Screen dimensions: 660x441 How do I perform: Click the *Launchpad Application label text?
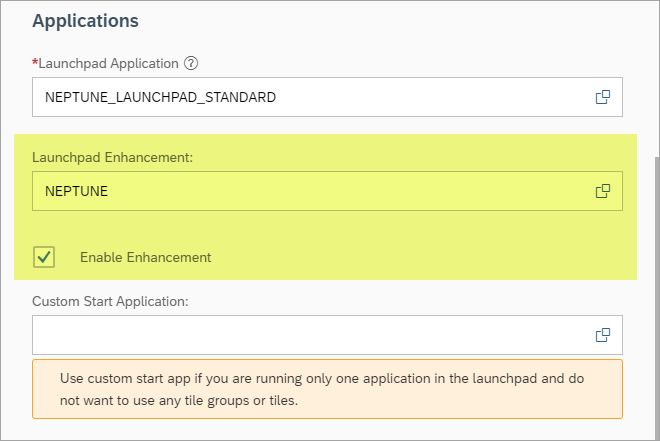pos(105,63)
